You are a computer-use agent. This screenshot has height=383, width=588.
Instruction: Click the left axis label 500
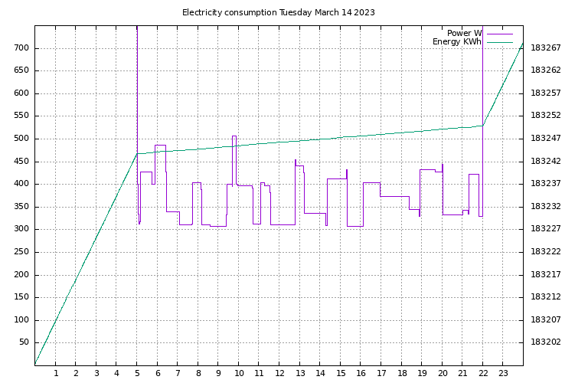tap(21, 139)
